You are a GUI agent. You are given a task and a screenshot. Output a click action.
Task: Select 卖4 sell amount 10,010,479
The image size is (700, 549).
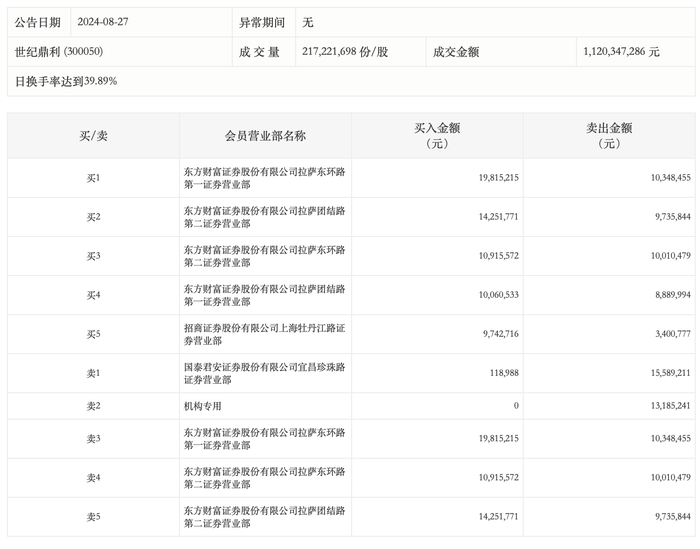(671, 478)
